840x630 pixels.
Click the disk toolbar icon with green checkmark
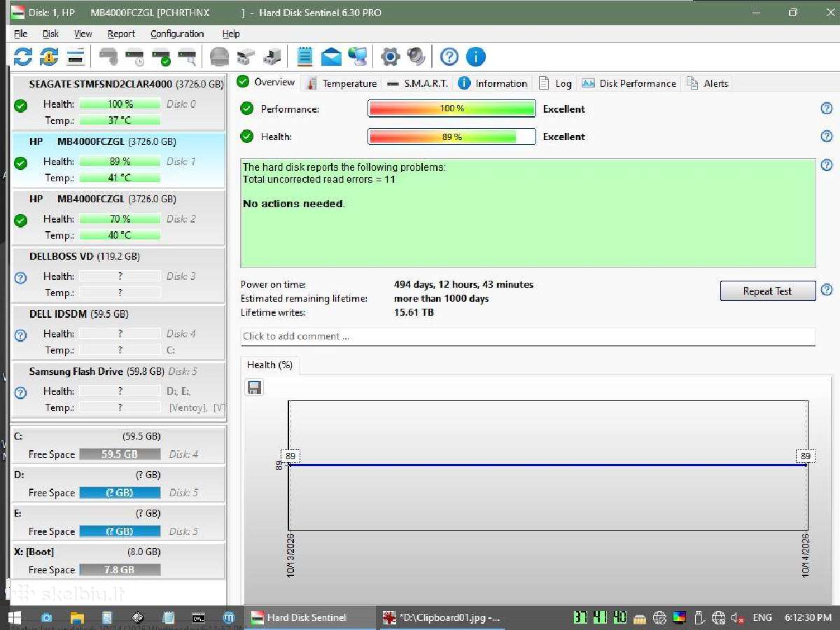pyautogui.click(x=161, y=57)
